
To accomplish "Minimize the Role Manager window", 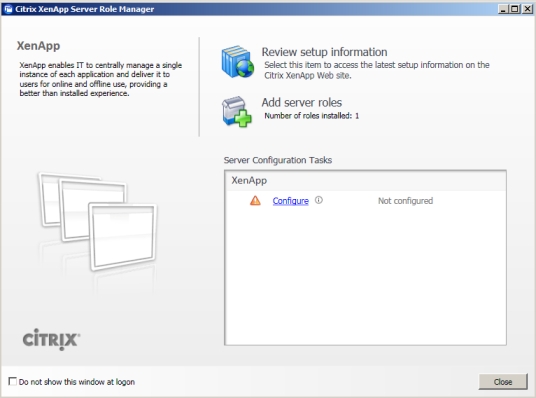I will point(502,9).
